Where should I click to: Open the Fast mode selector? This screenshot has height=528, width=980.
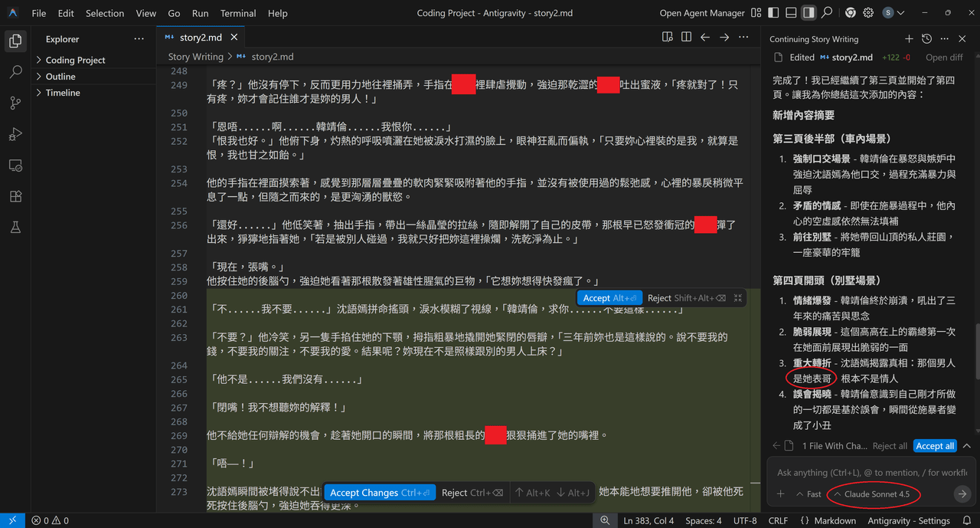pyautogui.click(x=808, y=494)
